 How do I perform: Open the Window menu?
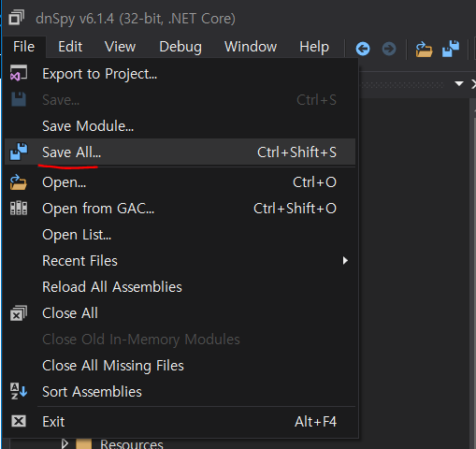click(x=251, y=47)
